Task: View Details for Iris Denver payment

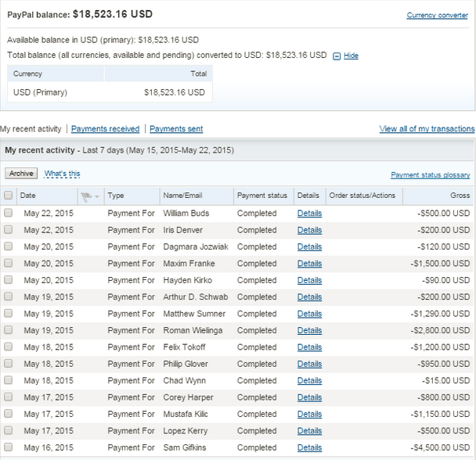Action: click(x=309, y=230)
